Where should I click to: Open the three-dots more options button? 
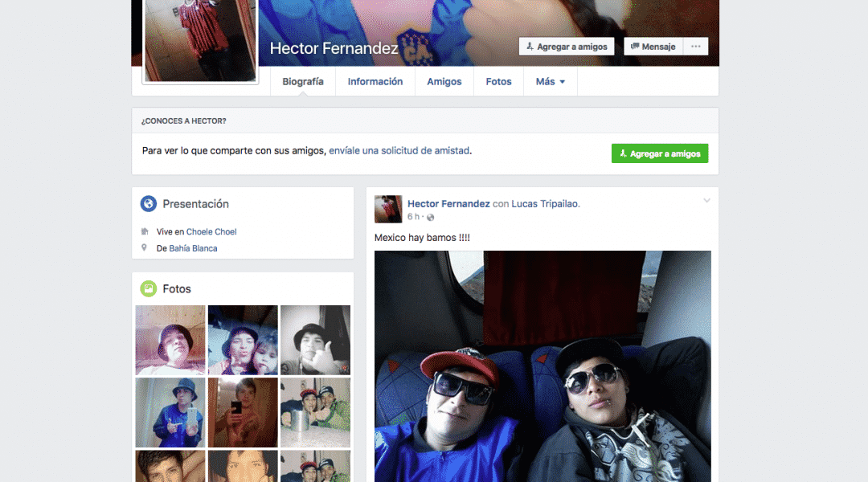tap(696, 47)
